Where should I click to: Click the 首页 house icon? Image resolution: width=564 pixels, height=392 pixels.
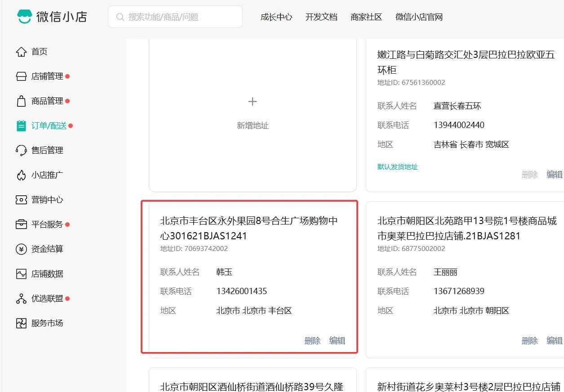(x=21, y=52)
